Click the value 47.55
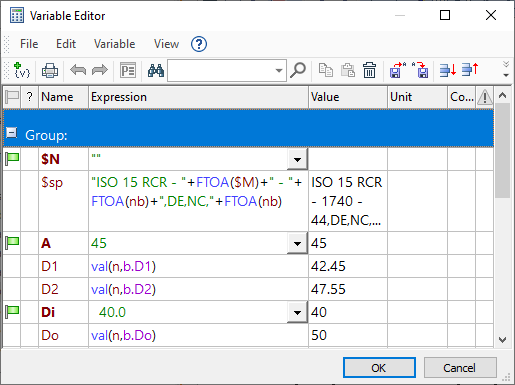Viewport: 515px width, 385px height. coord(328,289)
